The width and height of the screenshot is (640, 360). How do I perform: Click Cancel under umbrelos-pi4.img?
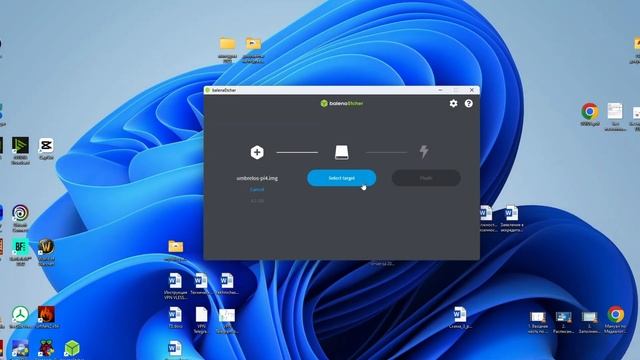click(257, 189)
